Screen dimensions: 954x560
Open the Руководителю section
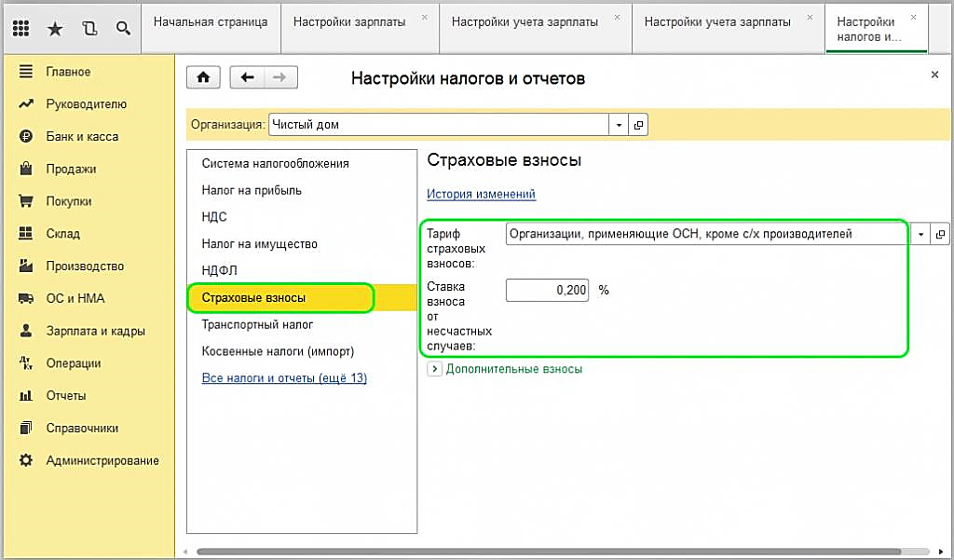(x=88, y=104)
